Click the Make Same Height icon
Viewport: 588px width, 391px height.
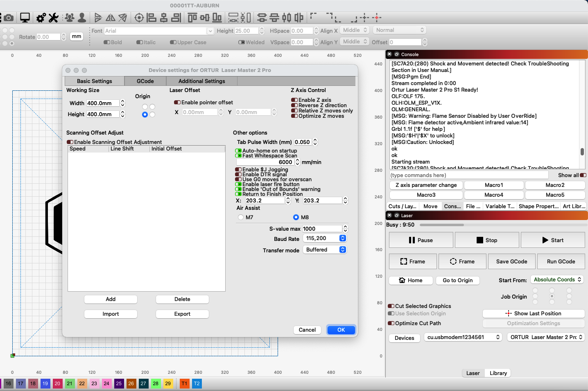[246, 18]
